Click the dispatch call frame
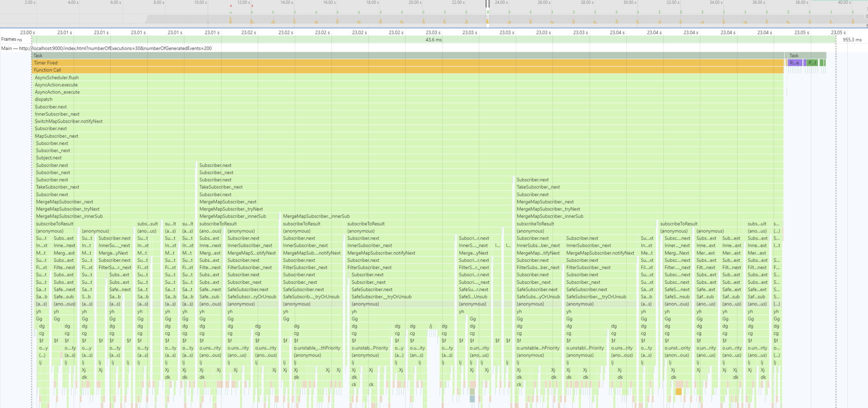The height and width of the screenshot is (408, 868). coord(44,99)
